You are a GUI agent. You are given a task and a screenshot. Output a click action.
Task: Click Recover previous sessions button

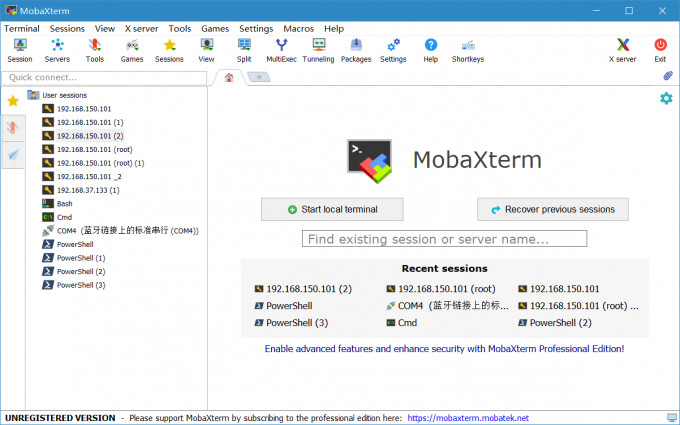click(x=553, y=209)
